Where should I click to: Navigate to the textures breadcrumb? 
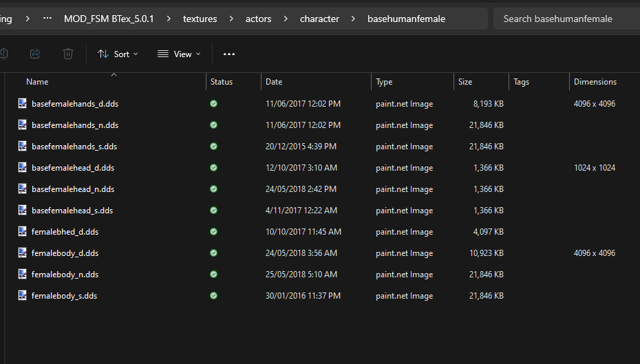pos(200,19)
